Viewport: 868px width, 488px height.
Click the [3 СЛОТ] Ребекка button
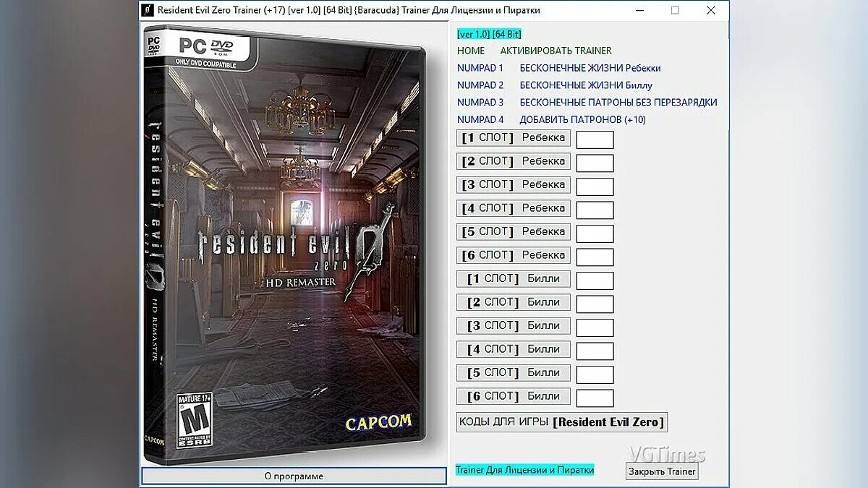point(514,185)
